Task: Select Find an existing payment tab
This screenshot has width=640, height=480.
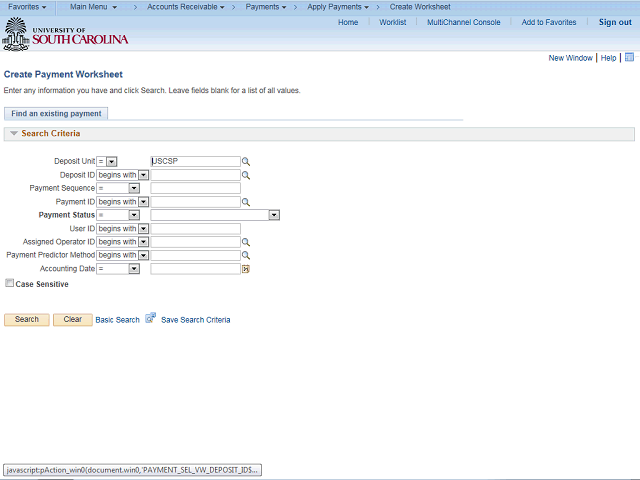Action: tap(56, 114)
